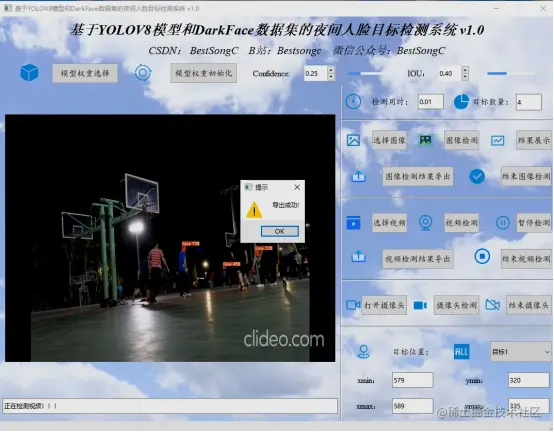The height and width of the screenshot is (432, 554).
Task: Click the ymin field showing 320
Action: pos(529,380)
